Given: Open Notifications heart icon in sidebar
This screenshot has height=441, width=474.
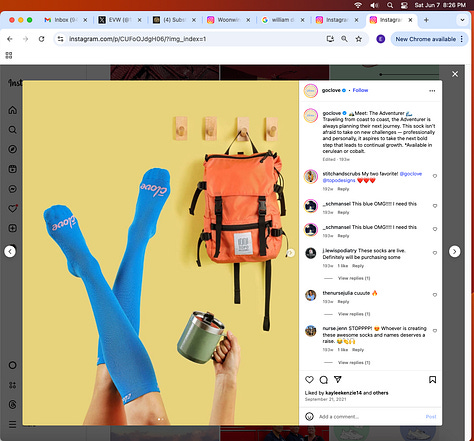Looking at the screenshot, I should tap(13, 209).
